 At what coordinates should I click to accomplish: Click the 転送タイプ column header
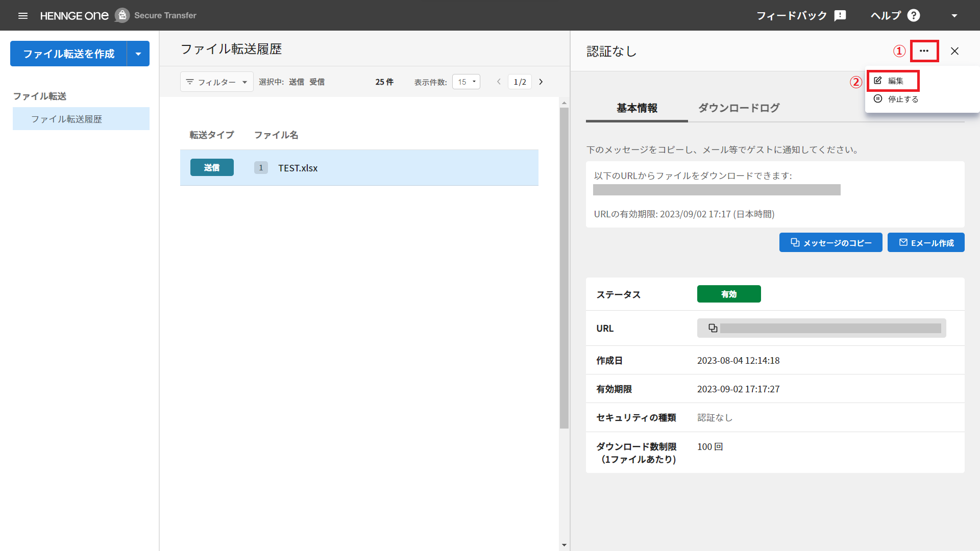[212, 135]
